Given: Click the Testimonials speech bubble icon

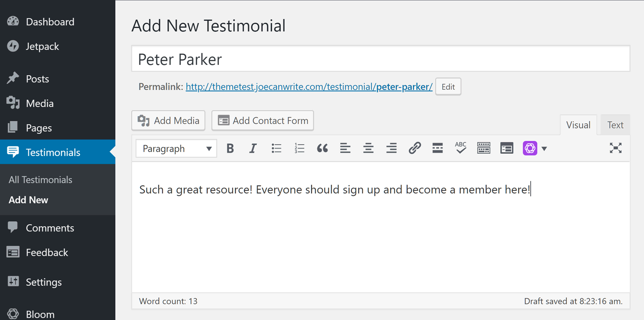Looking at the screenshot, I should (13, 152).
